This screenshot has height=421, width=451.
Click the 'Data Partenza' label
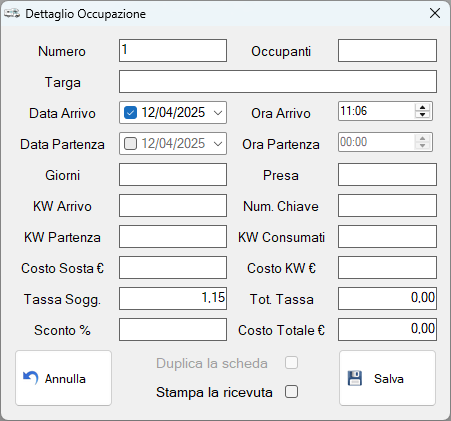pyautogui.click(x=62, y=144)
